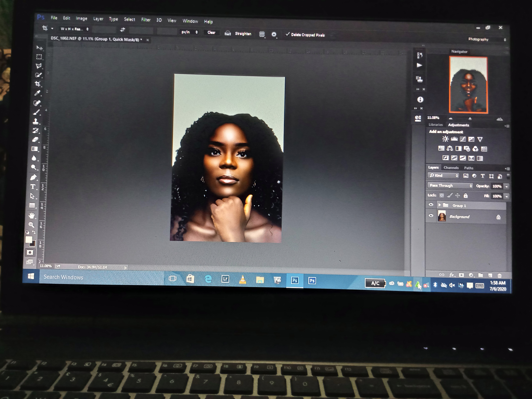Select the Dodge tool
532x399 pixels.
34,167
